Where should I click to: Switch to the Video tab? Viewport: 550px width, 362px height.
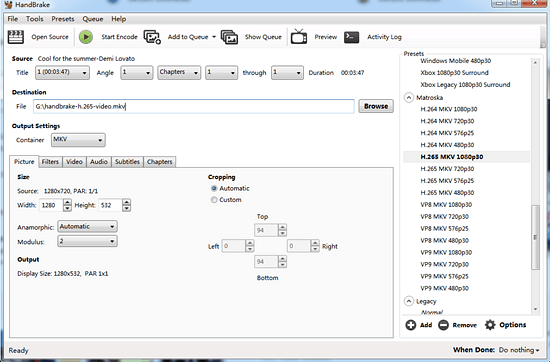click(74, 162)
